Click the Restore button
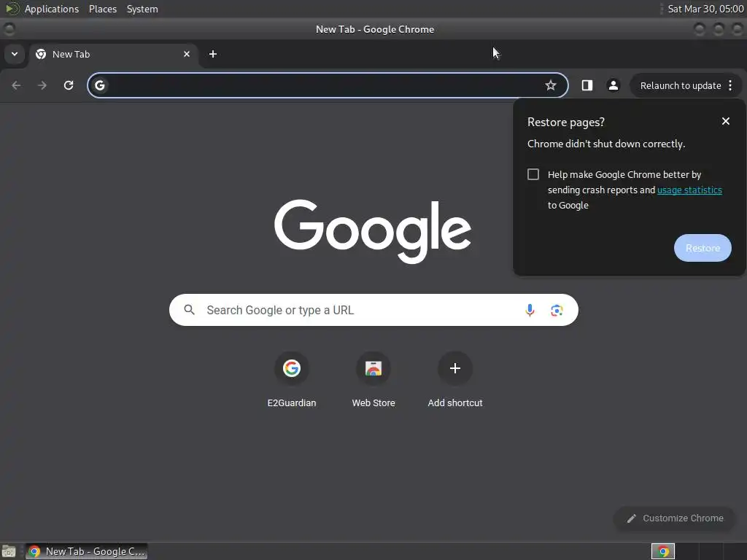The height and width of the screenshot is (560, 747). tap(703, 248)
